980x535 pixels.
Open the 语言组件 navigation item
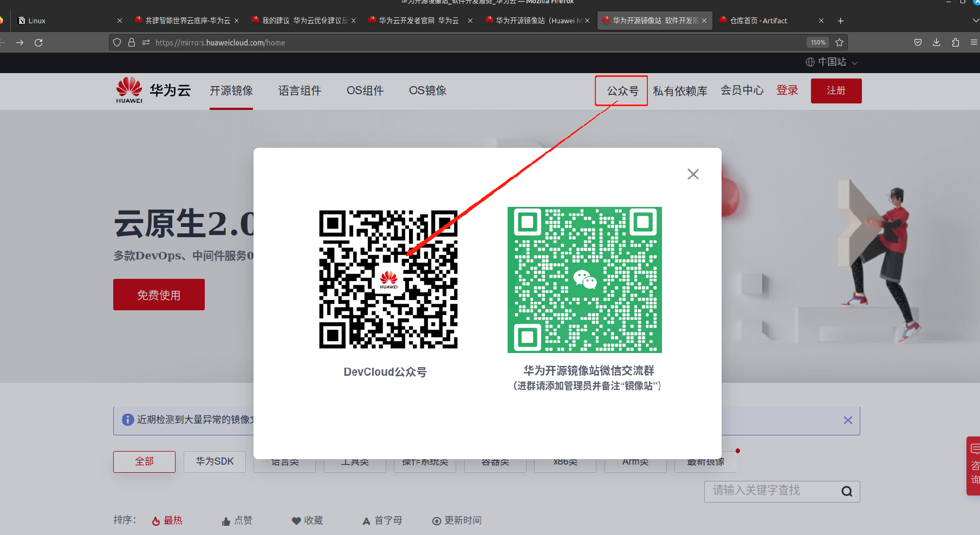[300, 90]
